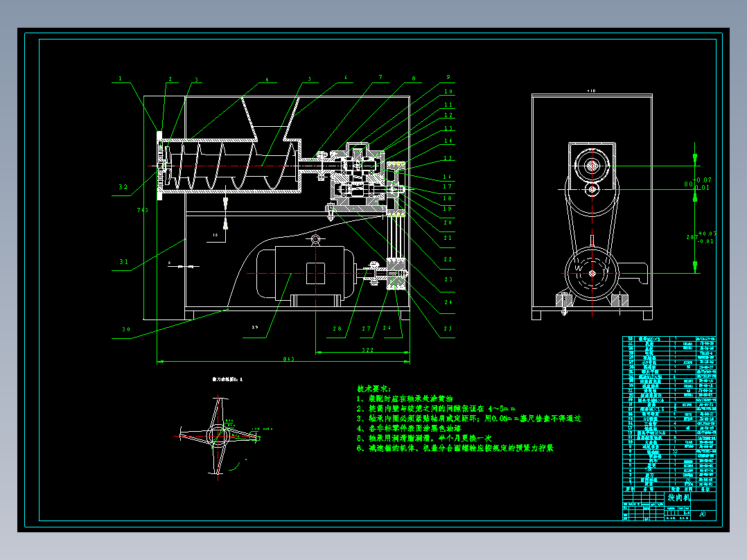This screenshot has width=747, height=560.
Task: Click part callout number 30
Action: tap(126, 329)
